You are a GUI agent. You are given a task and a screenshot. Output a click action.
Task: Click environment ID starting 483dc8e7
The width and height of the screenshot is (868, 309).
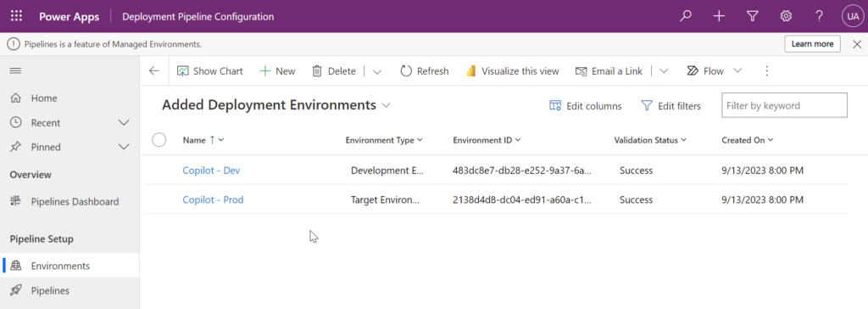coord(522,171)
